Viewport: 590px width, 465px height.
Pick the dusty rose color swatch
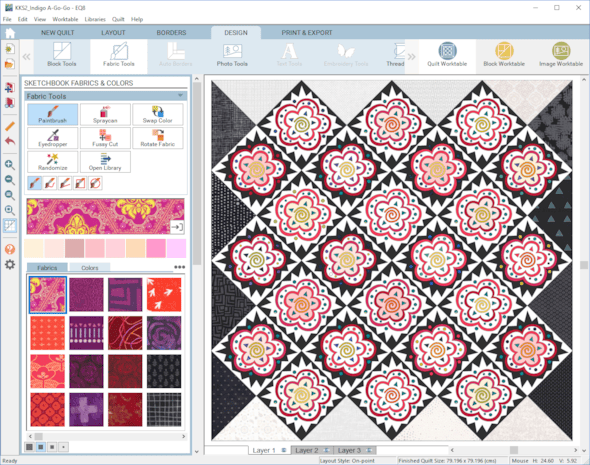pyautogui.click(x=74, y=248)
